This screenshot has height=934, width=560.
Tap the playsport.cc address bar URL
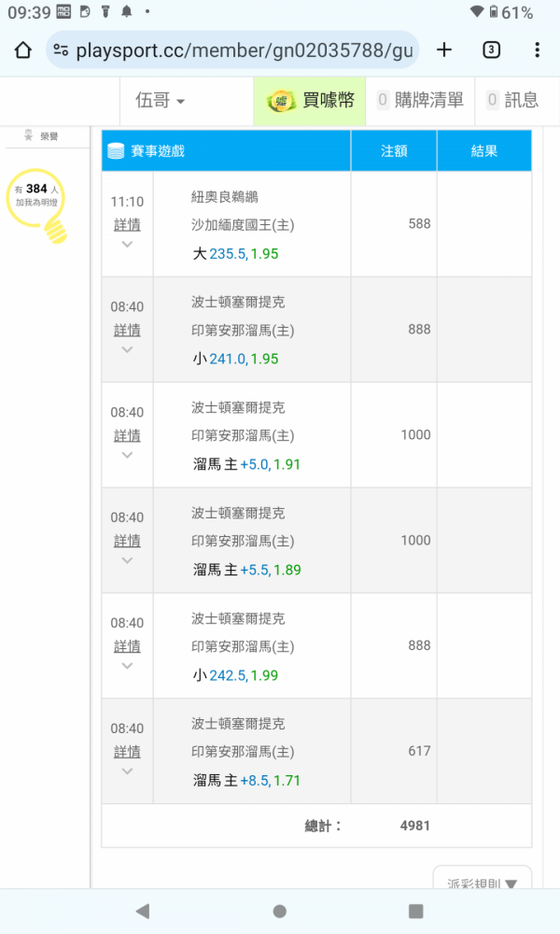coord(244,50)
